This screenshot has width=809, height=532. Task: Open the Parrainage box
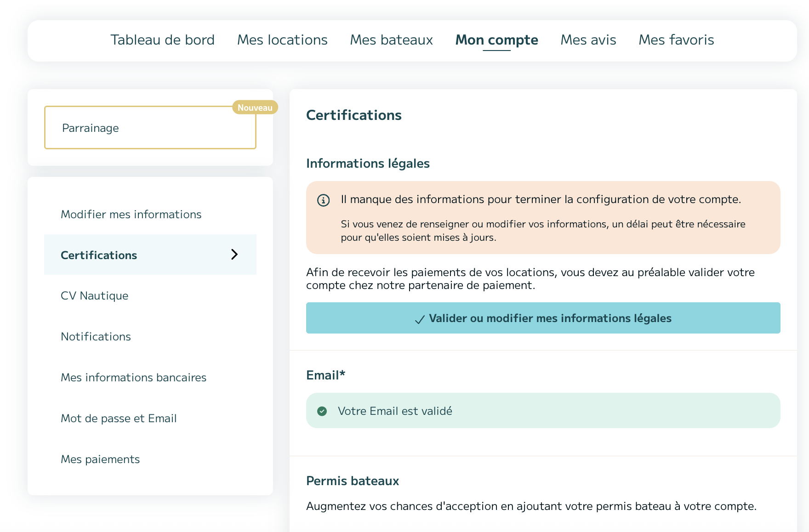pyautogui.click(x=150, y=128)
